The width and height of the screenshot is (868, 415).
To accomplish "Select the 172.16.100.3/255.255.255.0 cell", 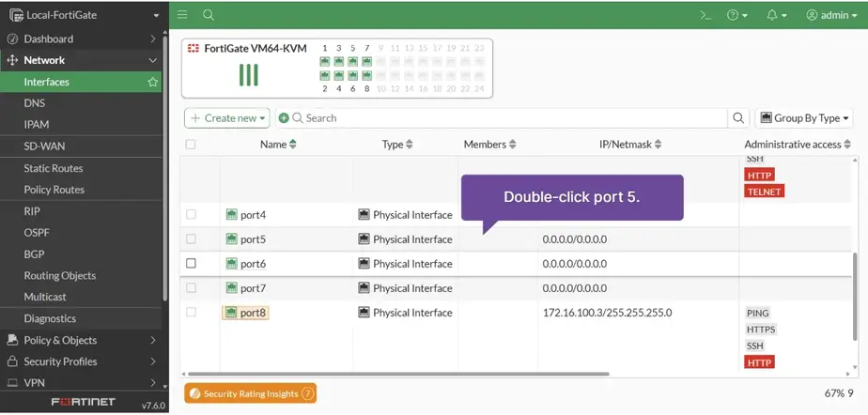I will tap(607, 313).
